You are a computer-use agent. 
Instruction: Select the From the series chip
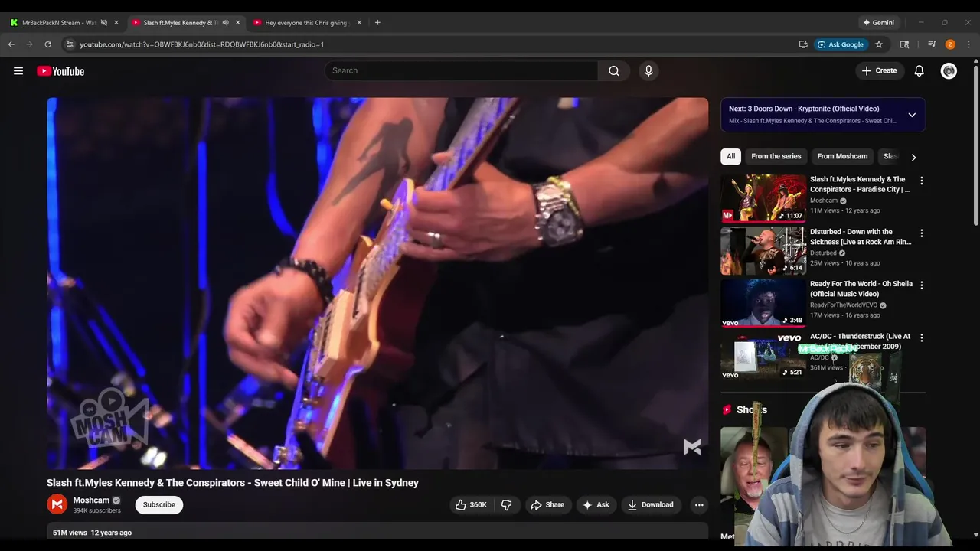point(776,156)
